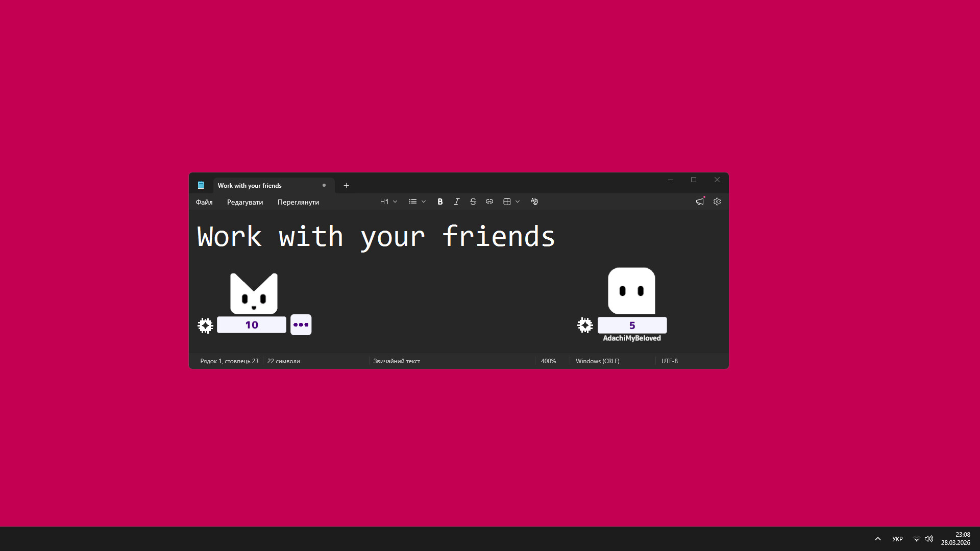The width and height of the screenshot is (980, 551).
Task: Click the table insert icon
Action: (x=507, y=202)
